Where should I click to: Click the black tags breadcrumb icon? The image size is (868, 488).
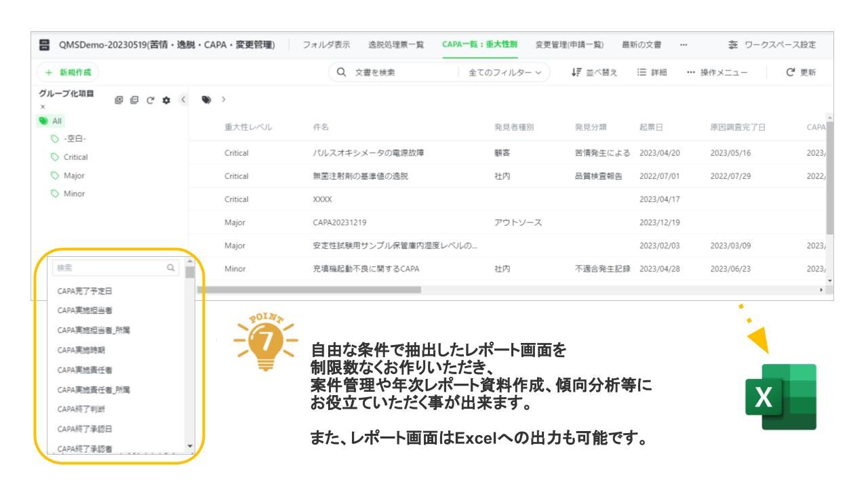pyautogui.click(x=206, y=99)
